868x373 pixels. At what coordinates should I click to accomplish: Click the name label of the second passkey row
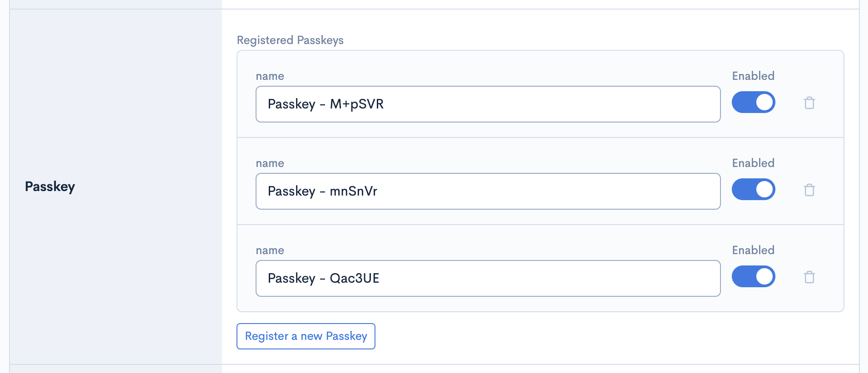point(270,163)
